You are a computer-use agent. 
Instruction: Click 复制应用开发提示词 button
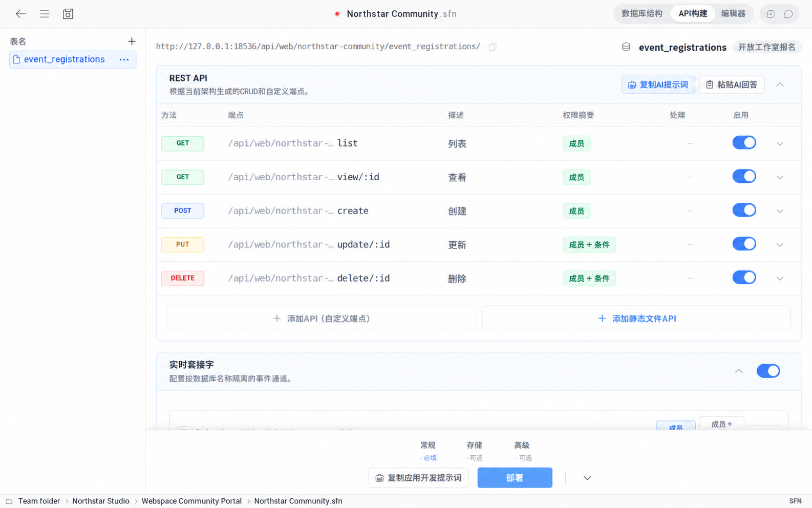pos(418,478)
